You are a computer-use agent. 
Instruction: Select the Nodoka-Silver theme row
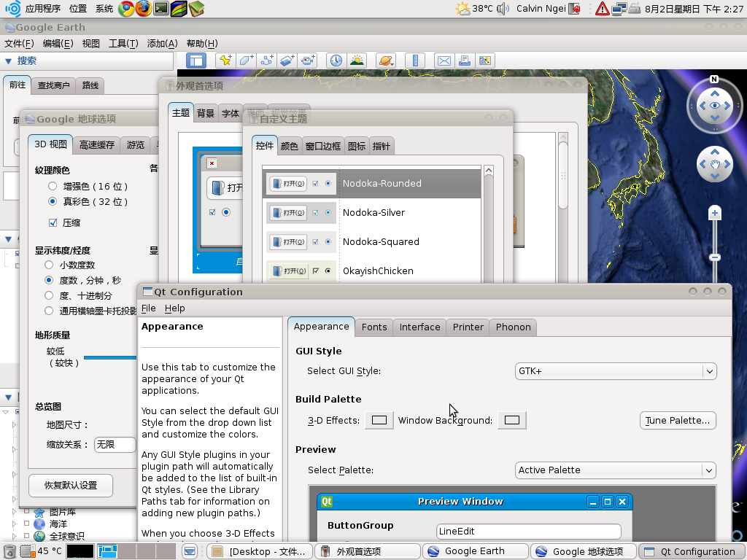pyautogui.click(x=371, y=212)
